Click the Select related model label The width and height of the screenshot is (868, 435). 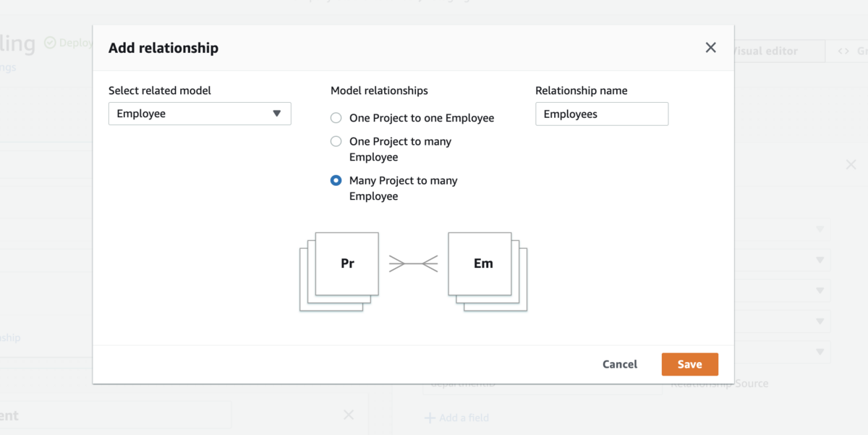coord(160,90)
